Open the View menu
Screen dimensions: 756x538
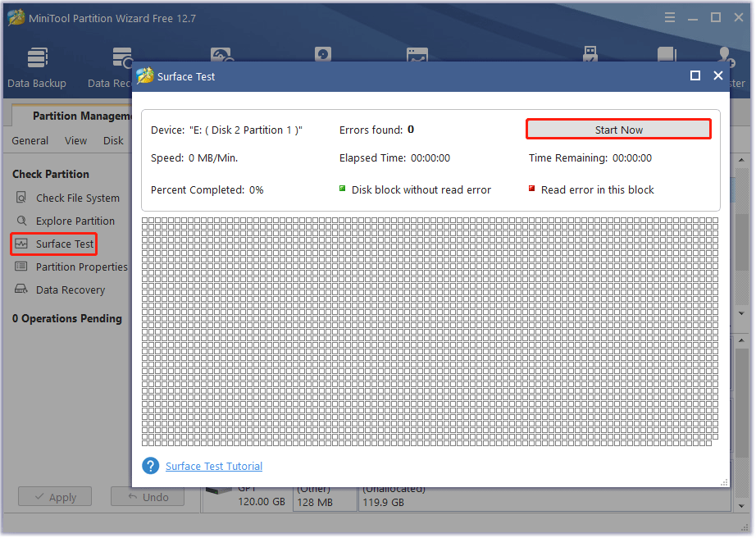tap(75, 140)
